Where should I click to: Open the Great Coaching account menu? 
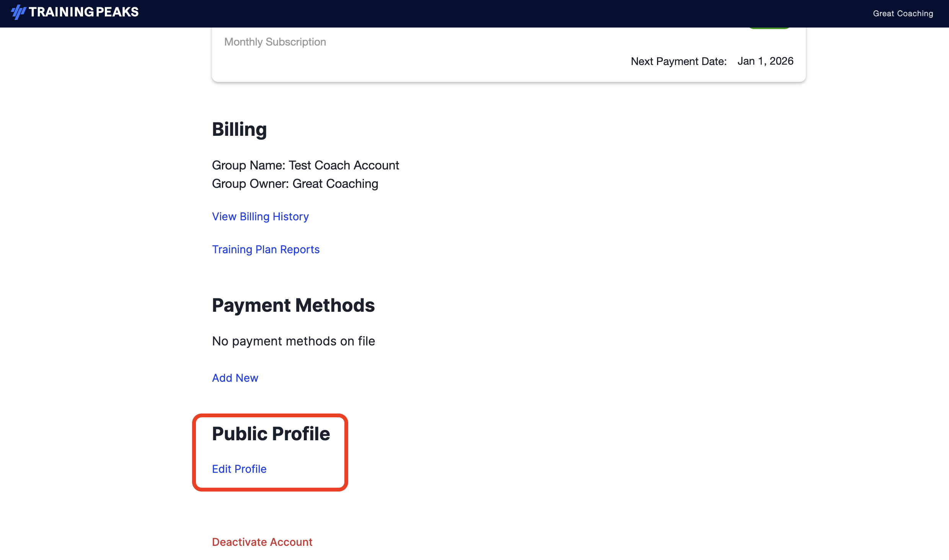903,13
